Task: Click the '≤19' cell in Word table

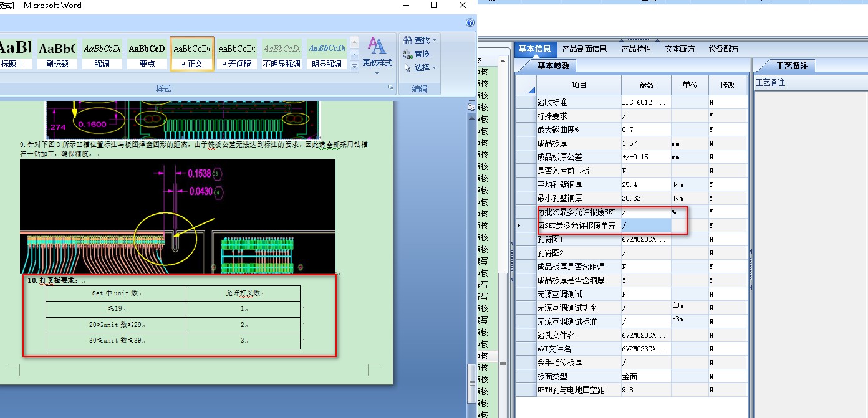Action: pos(115,309)
